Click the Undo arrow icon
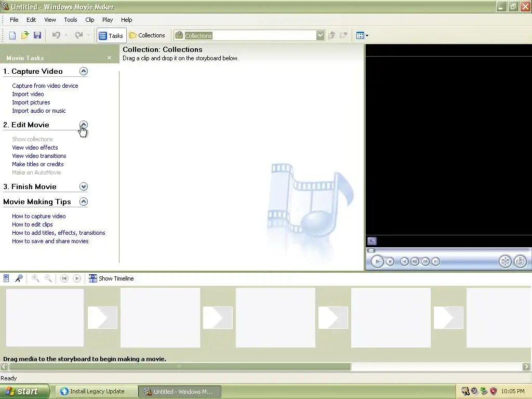The image size is (532, 399). coord(56,35)
